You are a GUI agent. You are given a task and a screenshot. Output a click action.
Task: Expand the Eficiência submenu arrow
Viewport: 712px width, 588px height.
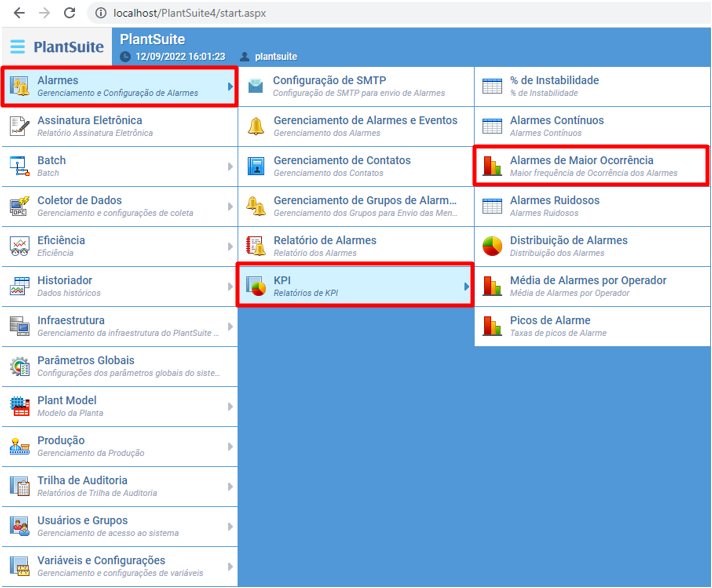click(x=230, y=246)
